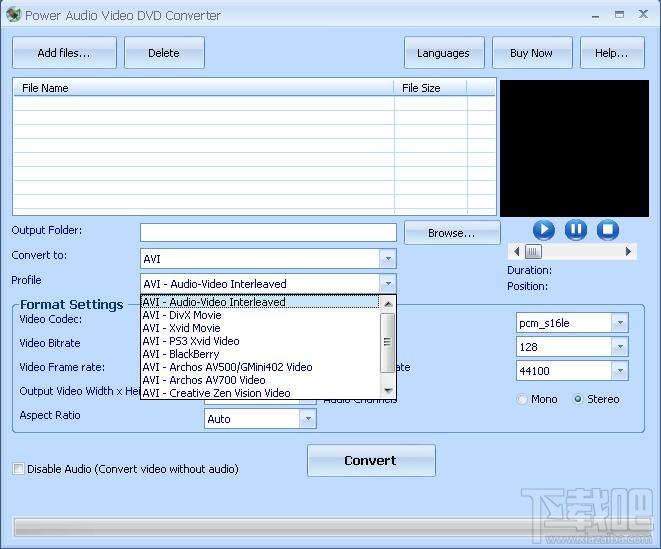This screenshot has width=661, height=549.
Task: Select AVI - BlackBerry profile
Action: pyautogui.click(x=260, y=354)
